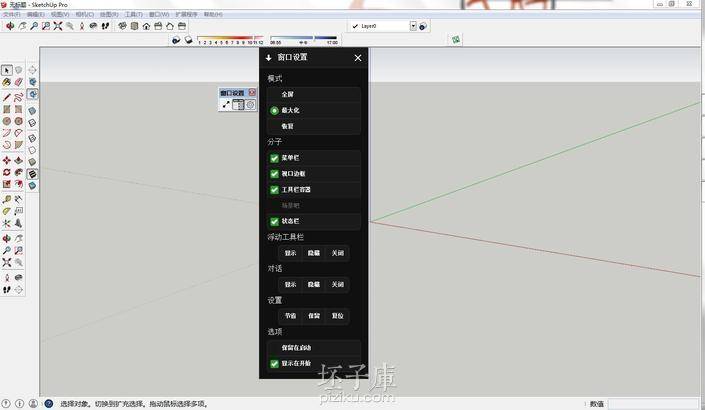The image size is (705, 410).
Task: Select Zoom Extents in left toolbar
Action: click(6, 263)
